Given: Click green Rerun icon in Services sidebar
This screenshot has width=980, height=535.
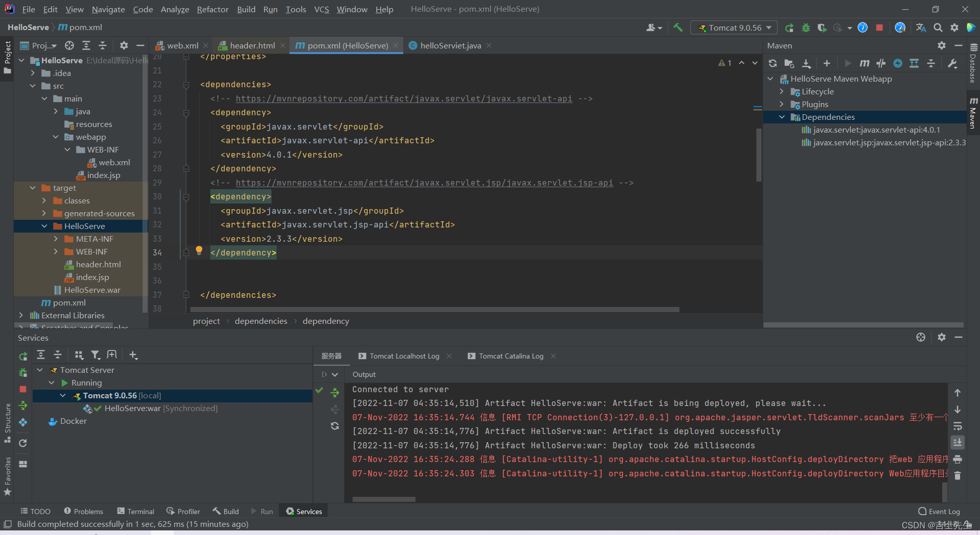Looking at the screenshot, I should 23,356.
